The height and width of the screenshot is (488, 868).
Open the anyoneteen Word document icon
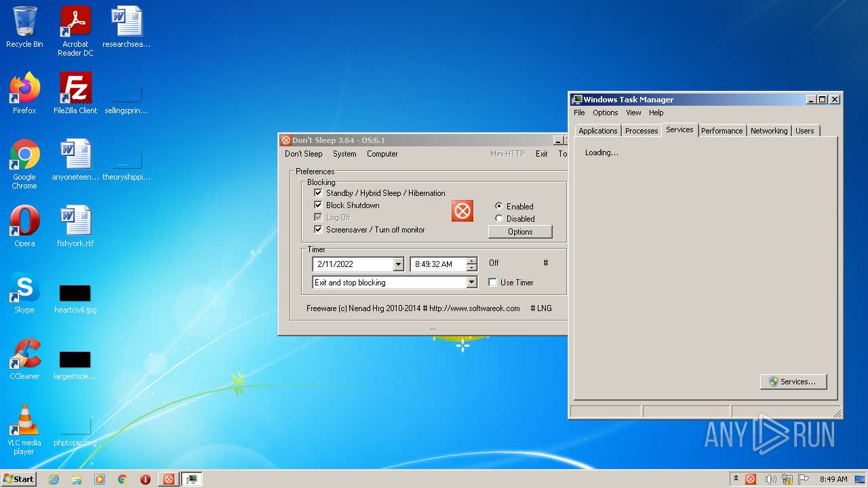[x=75, y=160]
